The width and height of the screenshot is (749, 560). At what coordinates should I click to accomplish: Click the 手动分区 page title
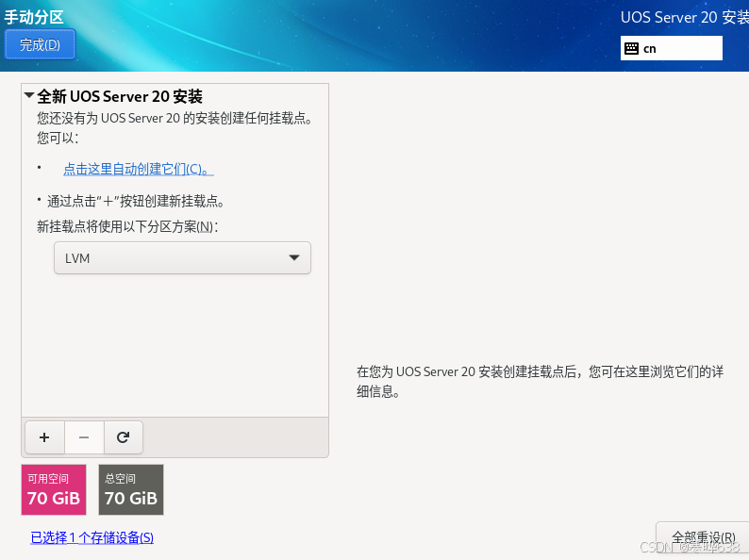34,17
